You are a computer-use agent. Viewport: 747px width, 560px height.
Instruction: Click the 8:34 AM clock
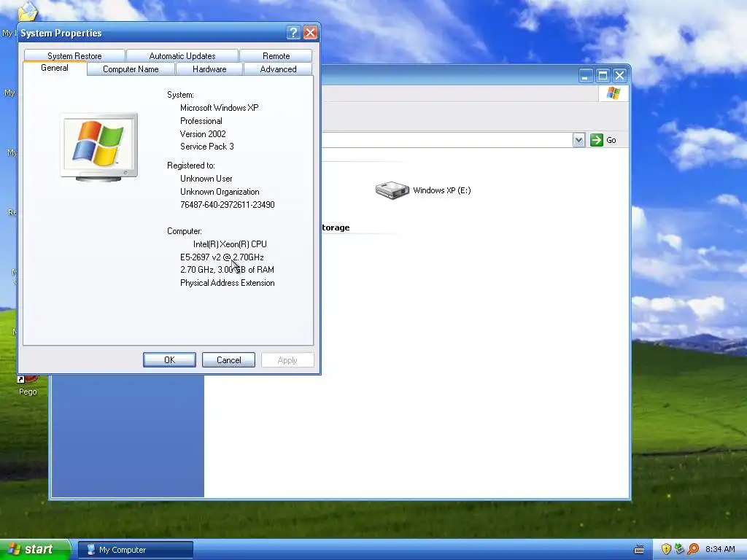pos(720,549)
